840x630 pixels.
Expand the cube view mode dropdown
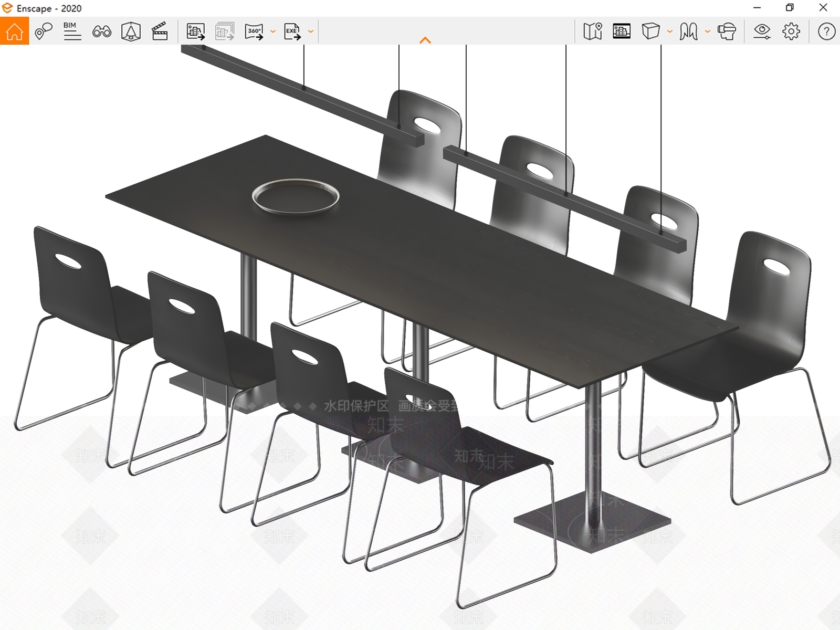pos(670,31)
